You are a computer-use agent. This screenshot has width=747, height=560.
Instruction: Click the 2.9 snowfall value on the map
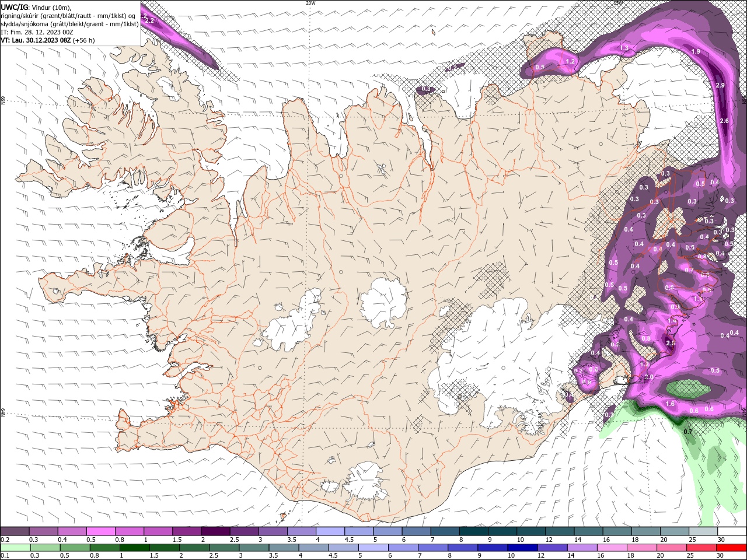[x=720, y=86]
